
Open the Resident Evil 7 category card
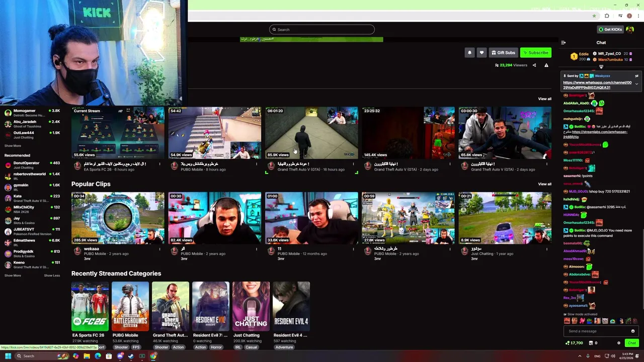[x=211, y=306]
